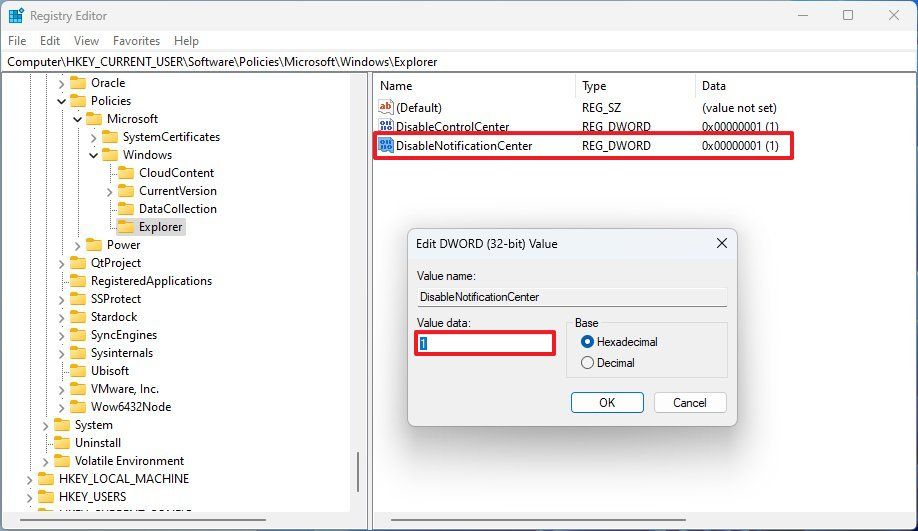Select the VMware, Inc. folder icon

pyautogui.click(x=78, y=389)
